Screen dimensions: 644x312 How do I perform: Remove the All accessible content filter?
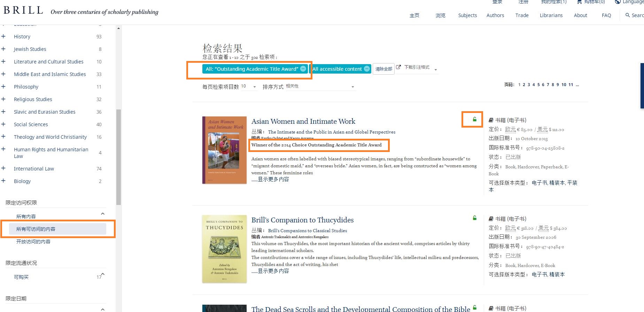click(367, 69)
